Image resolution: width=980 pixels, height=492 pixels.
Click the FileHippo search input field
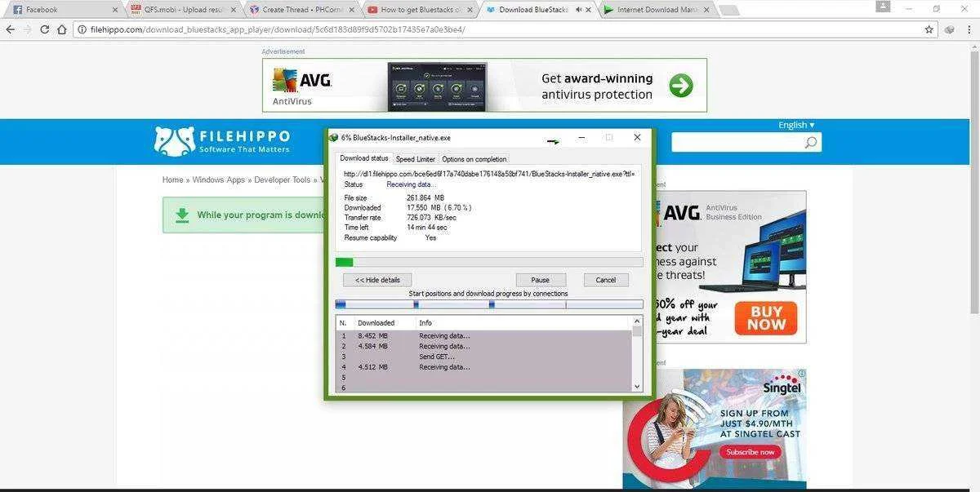(737, 143)
